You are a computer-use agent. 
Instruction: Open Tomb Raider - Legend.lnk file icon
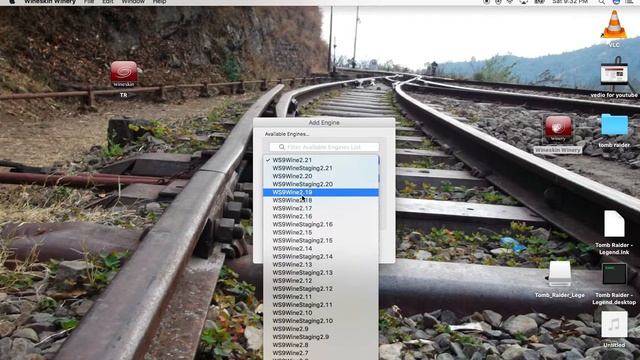point(614,224)
